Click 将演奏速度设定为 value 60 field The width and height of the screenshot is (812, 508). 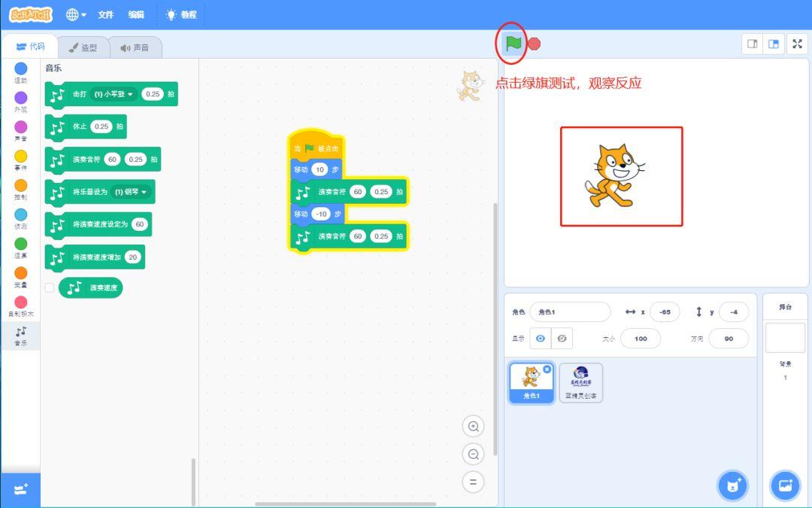(140, 224)
